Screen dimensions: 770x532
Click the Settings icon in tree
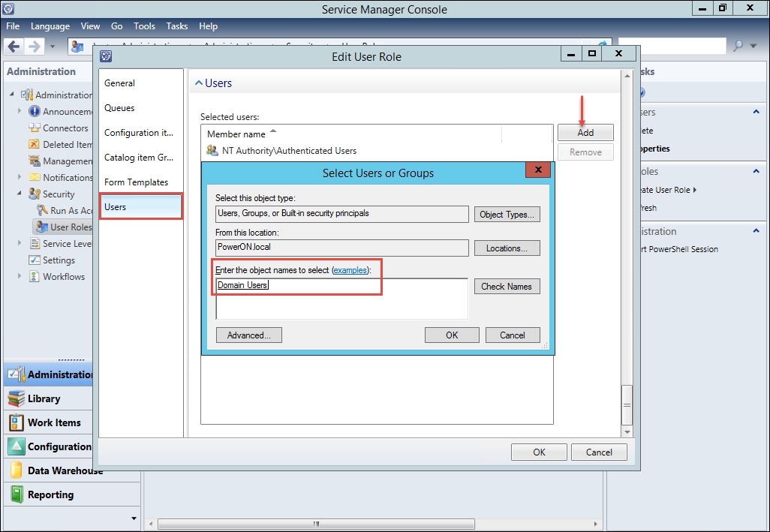tap(35, 260)
